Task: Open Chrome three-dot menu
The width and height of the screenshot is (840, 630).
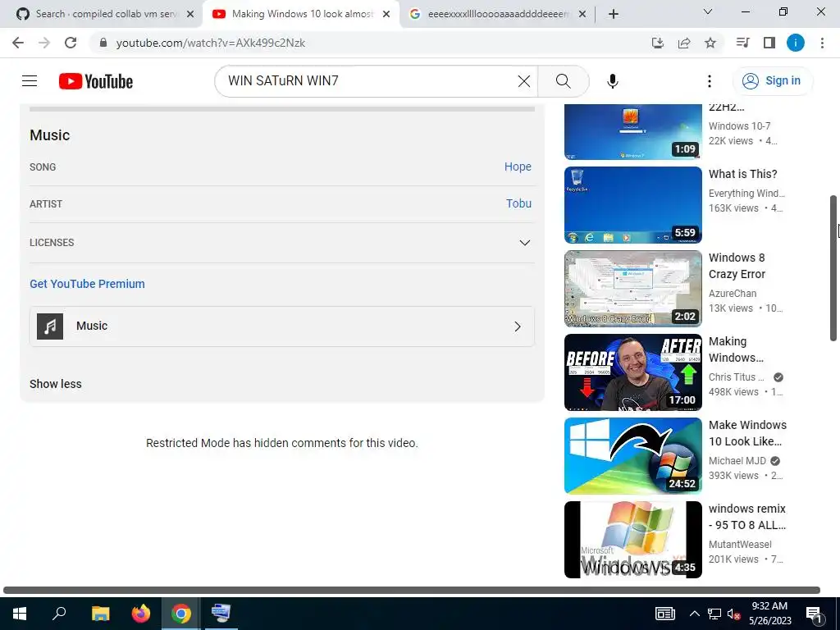Action: point(822,43)
